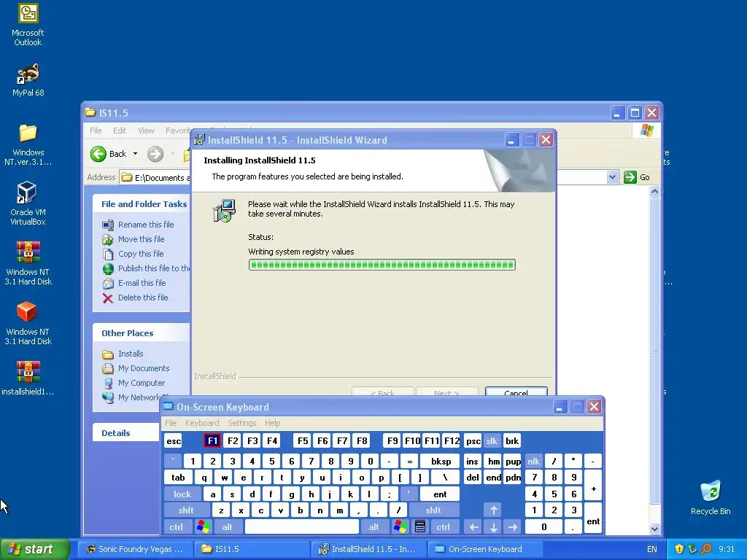Screen dimensions: 747x560
Task: Select the Oracle VM VirtualBox desktop icon
Action: pyautogui.click(x=28, y=203)
